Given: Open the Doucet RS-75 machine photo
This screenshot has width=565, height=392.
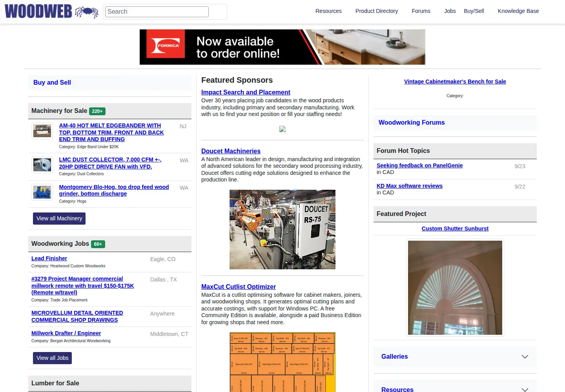Looking at the screenshot, I should [282, 229].
